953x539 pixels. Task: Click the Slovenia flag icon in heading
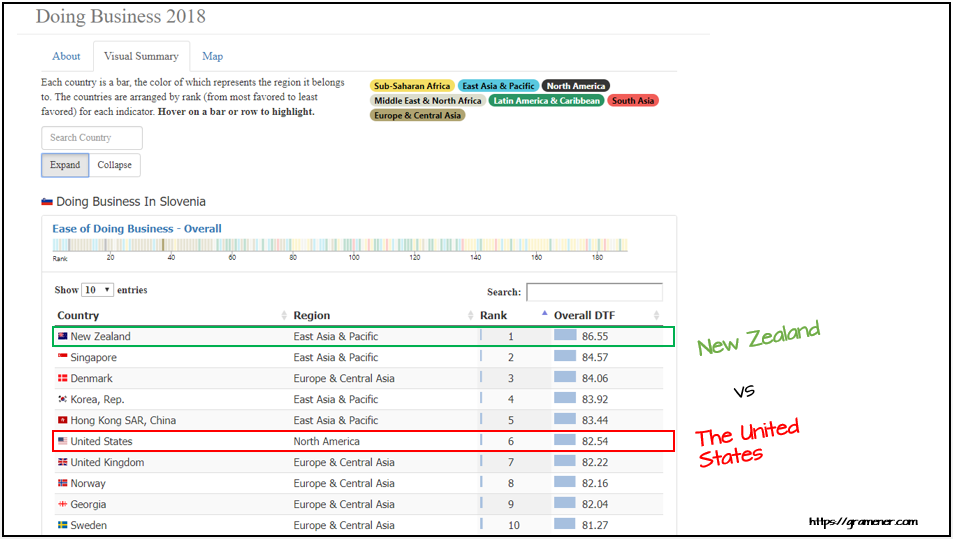click(47, 202)
